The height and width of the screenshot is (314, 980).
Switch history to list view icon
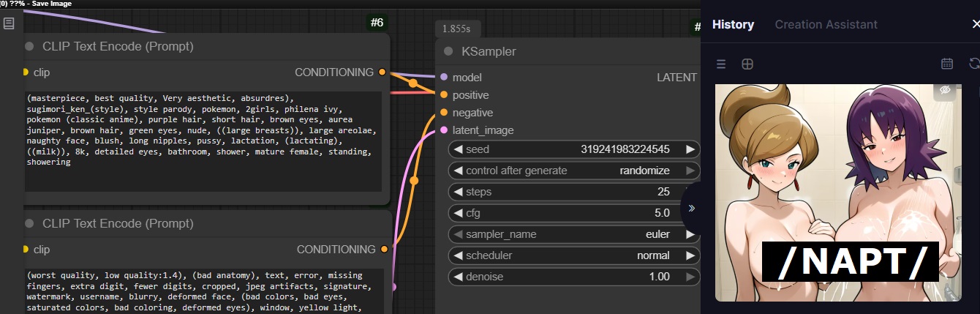721,64
